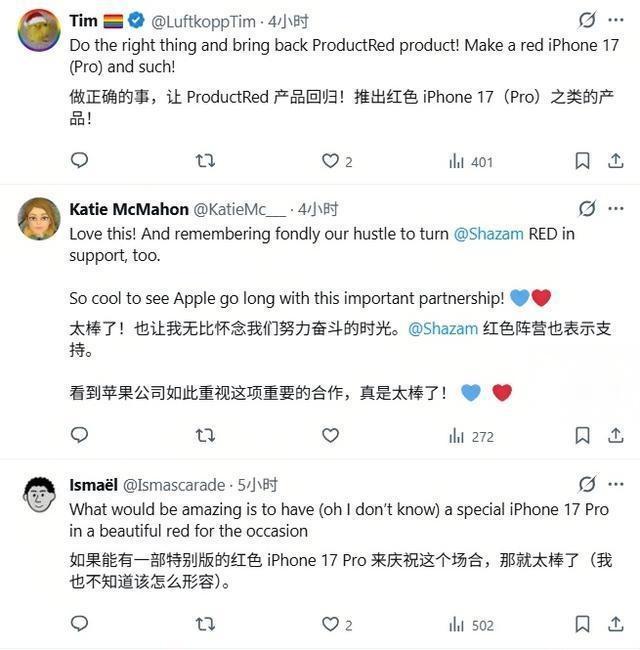Share Tim's tweet via share icon

[616, 161]
